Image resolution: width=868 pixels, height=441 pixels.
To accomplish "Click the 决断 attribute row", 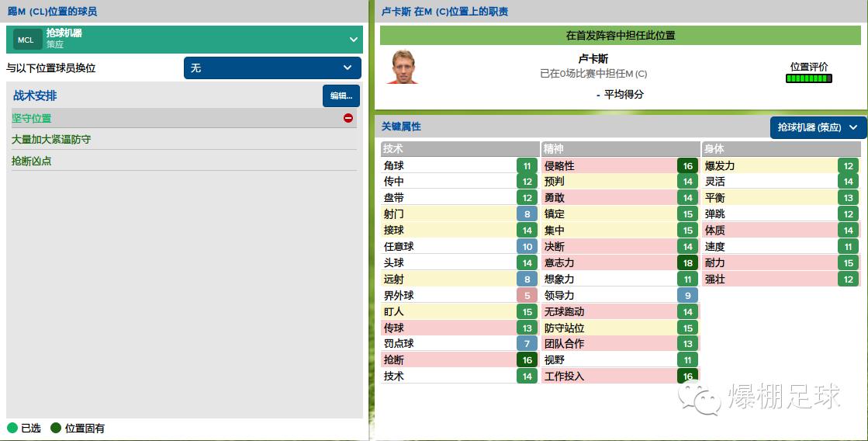I will (x=620, y=247).
